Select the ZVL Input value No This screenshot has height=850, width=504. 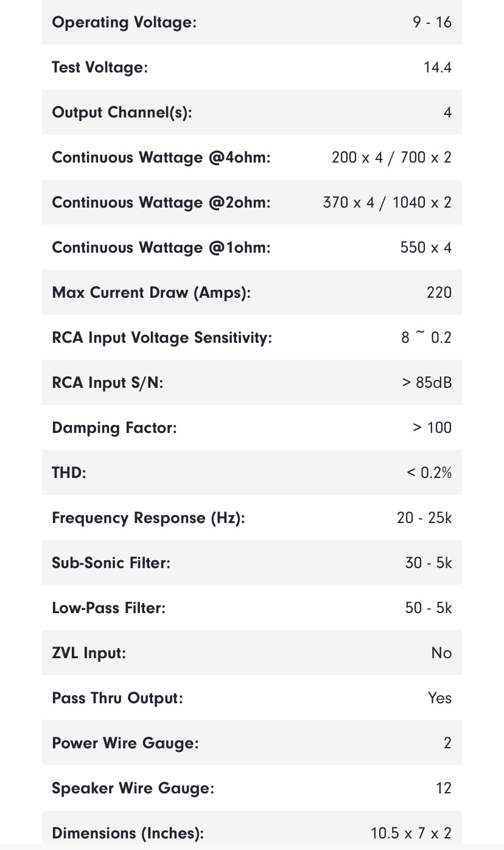click(x=441, y=653)
